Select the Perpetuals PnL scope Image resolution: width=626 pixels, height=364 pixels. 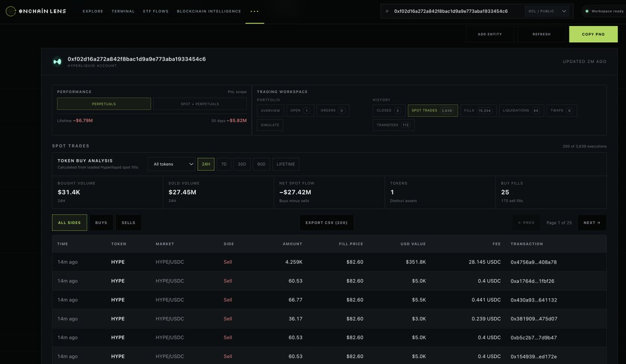(104, 104)
